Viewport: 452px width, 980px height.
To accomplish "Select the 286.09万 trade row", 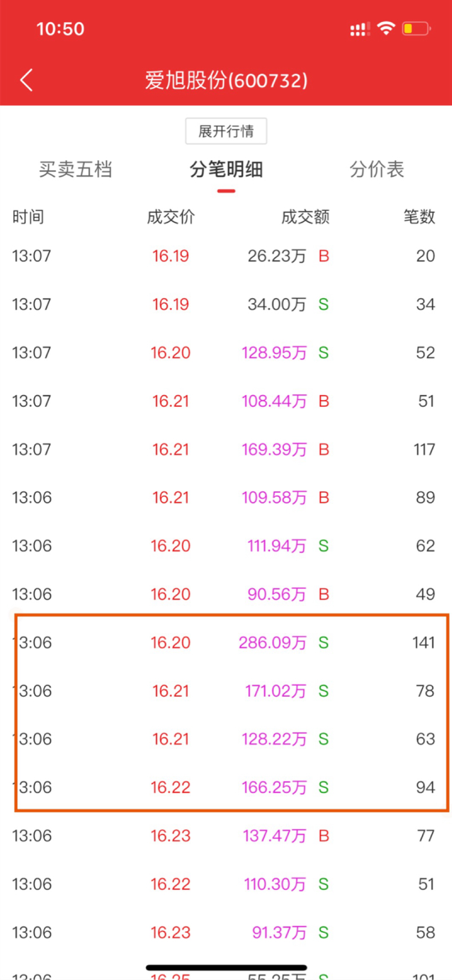I will click(226, 643).
